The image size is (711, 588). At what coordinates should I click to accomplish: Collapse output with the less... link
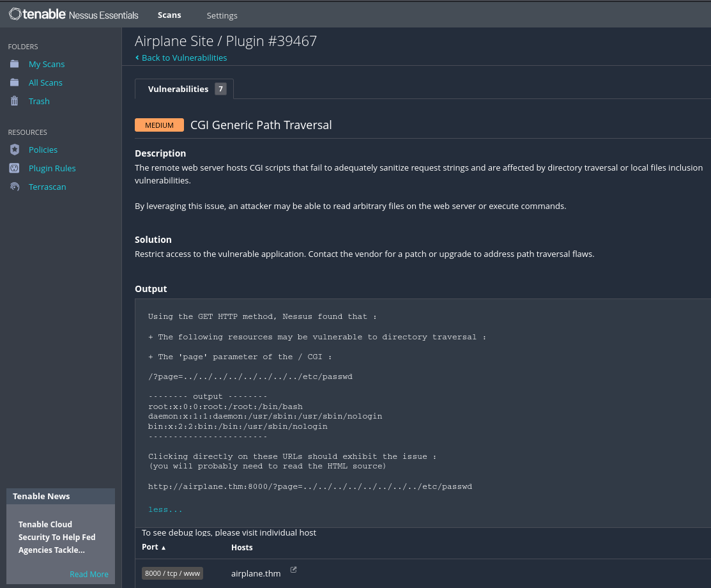[x=165, y=509]
